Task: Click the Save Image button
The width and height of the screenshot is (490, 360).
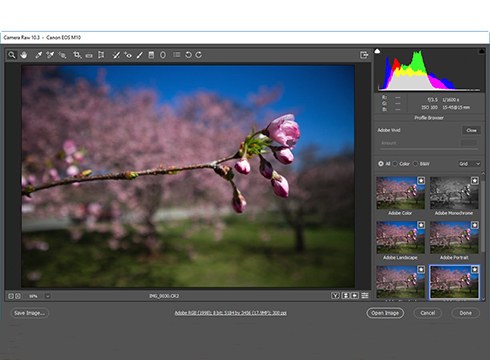Action: pos(30,313)
